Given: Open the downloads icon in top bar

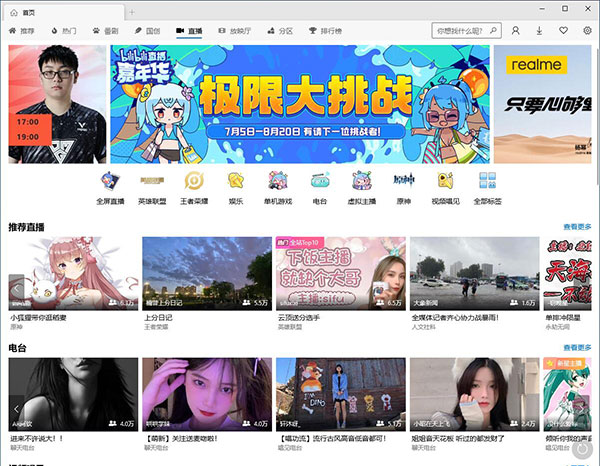Looking at the screenshot, I should pyautogui.click(x=540, y=31).
